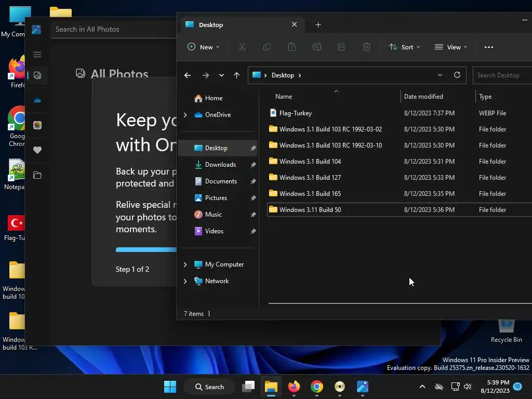
Task: Click the horizontal scrollbar in file list
Action: click(x=400, y=303)
